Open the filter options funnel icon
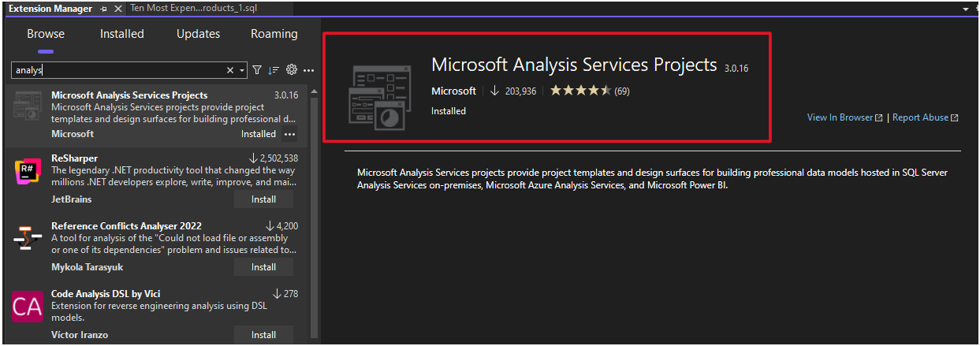 (256, 70)
